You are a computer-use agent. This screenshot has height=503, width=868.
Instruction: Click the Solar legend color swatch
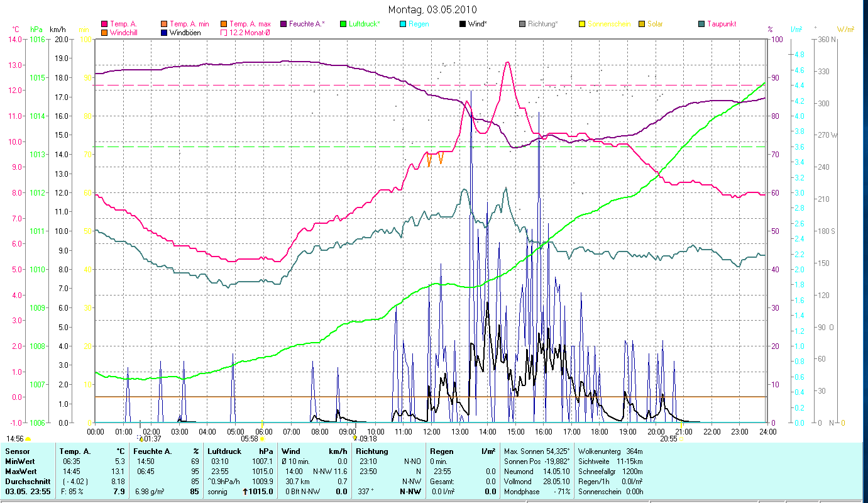pos(641,25)
